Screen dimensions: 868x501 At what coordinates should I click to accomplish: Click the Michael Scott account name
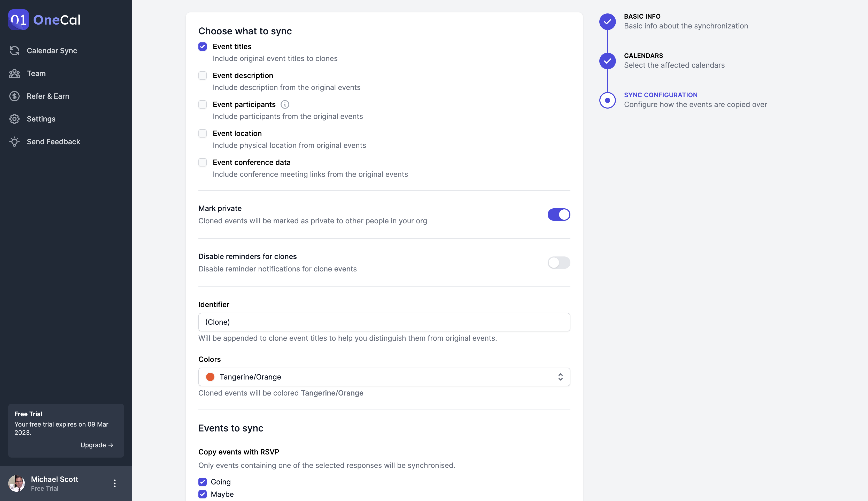[55, 479]
